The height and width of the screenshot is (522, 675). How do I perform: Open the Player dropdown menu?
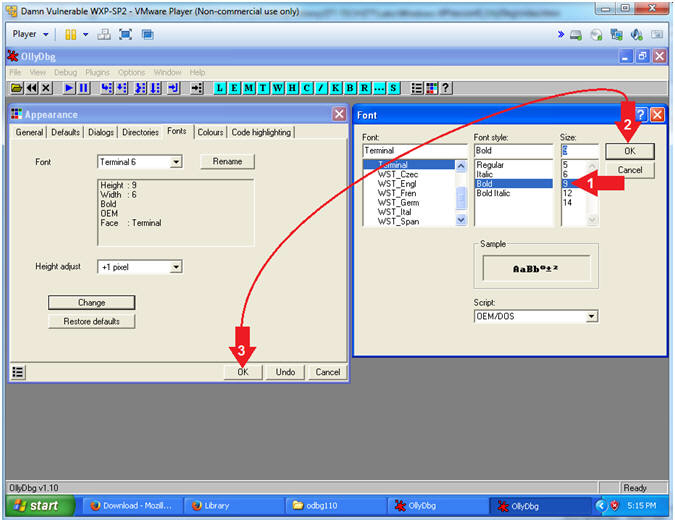[x=30, y=34]
